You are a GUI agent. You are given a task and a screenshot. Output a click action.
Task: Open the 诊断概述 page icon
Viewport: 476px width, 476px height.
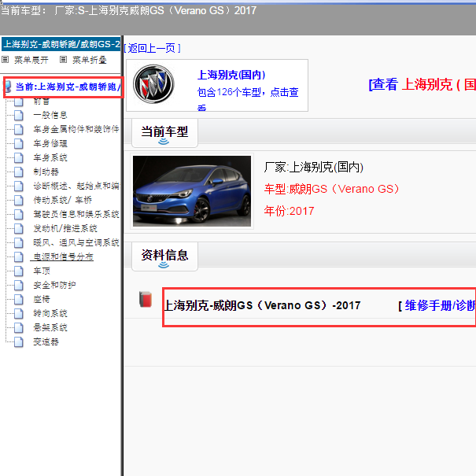tap(19, 186)
